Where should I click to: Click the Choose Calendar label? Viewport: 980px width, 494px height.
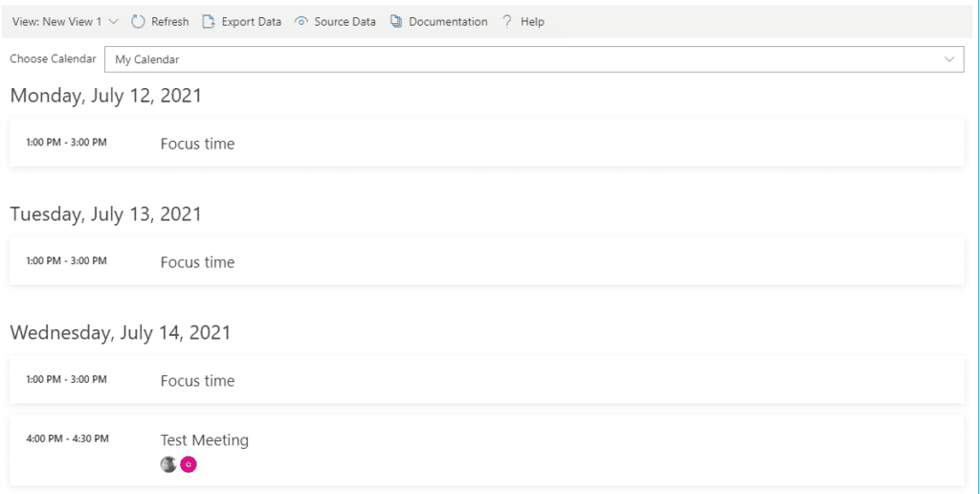pyautogui.click(x=53, y=59)
